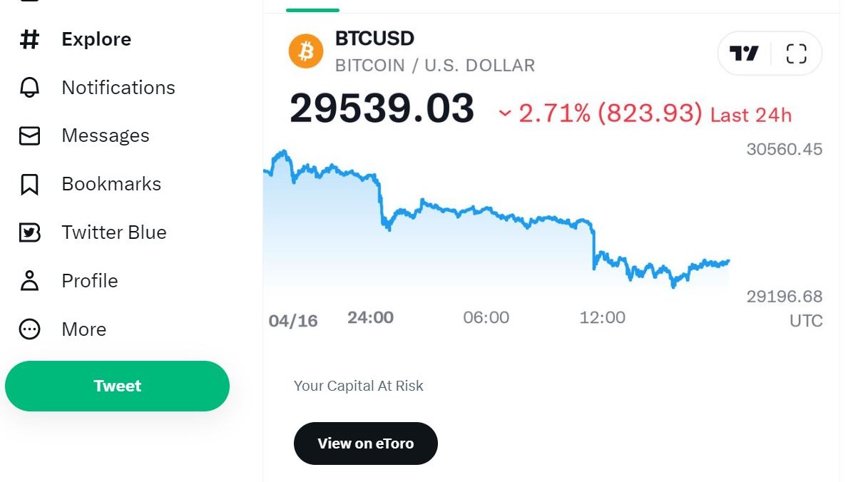Open the Explore menu label
The width and height of the screenshot is (868, 482).
coord(96,39)
